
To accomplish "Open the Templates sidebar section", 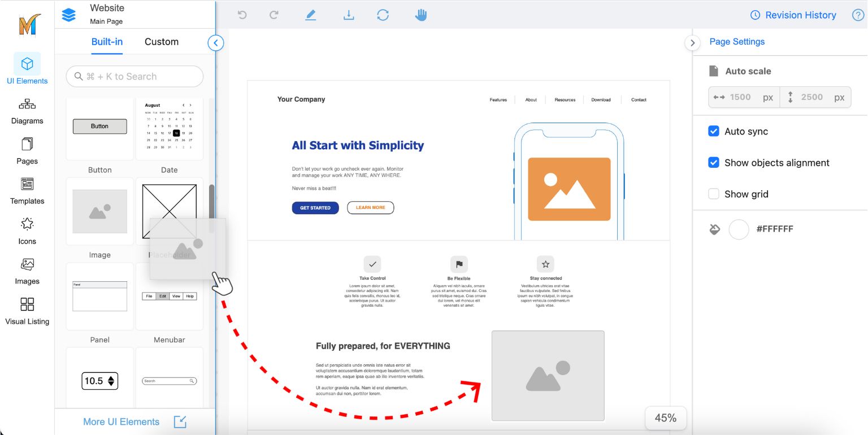I will [x=27, y=191].
